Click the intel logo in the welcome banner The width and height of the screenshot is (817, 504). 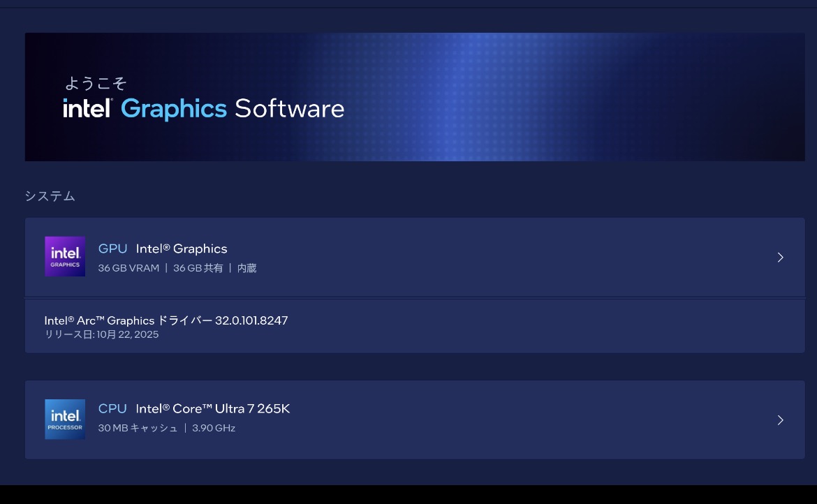point(88,109)
